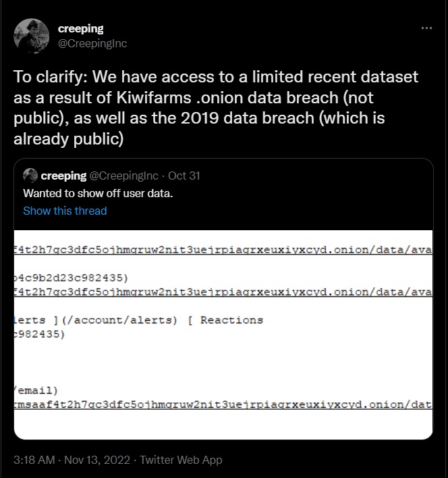Viewport: 448px width, 478px height.
Task: Click the bold "creeping" author name at top
Action: pyautogui.click(x=81, y=28)
